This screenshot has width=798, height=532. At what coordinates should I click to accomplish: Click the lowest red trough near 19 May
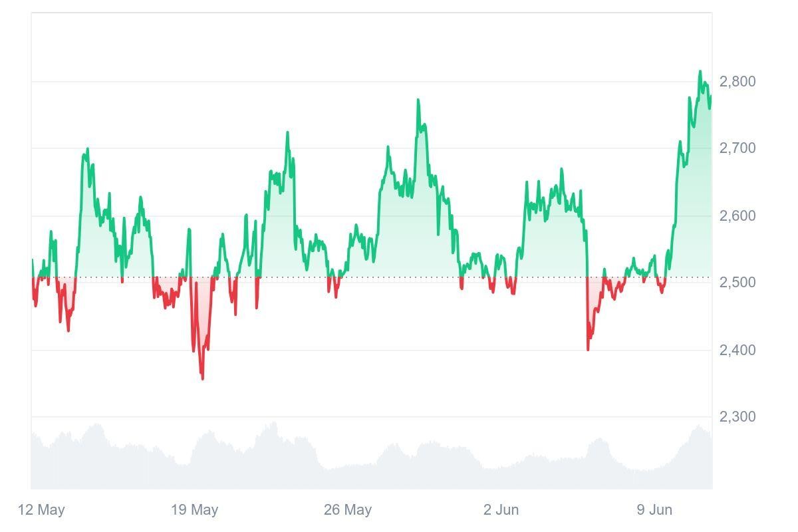click(x=202, y=378)
